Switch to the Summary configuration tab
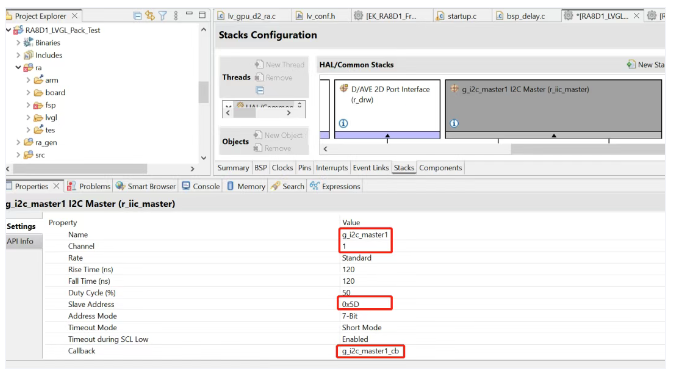The width and height of the screenshot is (673, 374). (233, 167)
